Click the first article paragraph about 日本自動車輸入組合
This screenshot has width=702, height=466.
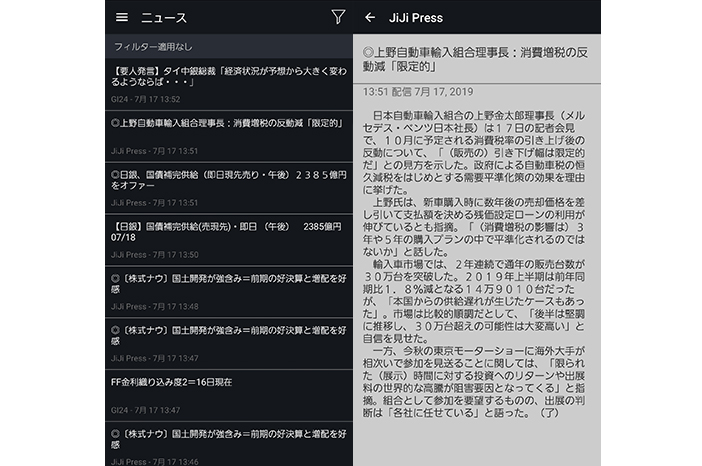tap(476, 152)
